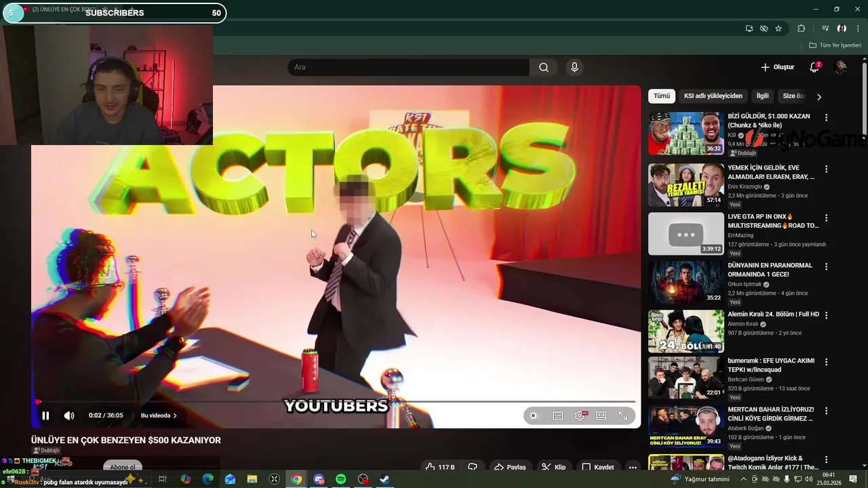Open options for Atadogann İzliyor Kick video
Viewport: 868px width, 488px height.
pyautogui.click(x=826, y=460)
